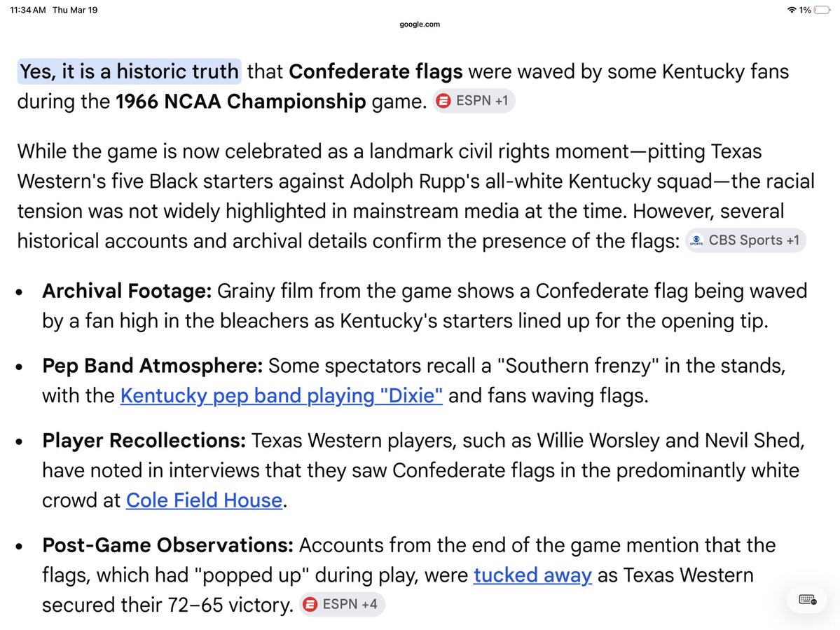
Task: Tap the ESPN logo beside +4
Action: [x=310, y=604]
